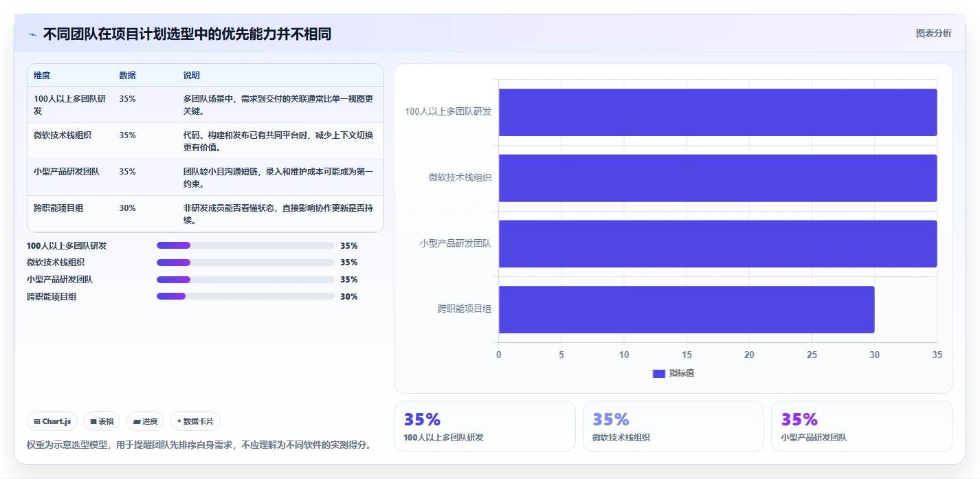Click the 小型产品研发团队 progress bar
This screenshot has width=980, height=479.
coord(245,280)
